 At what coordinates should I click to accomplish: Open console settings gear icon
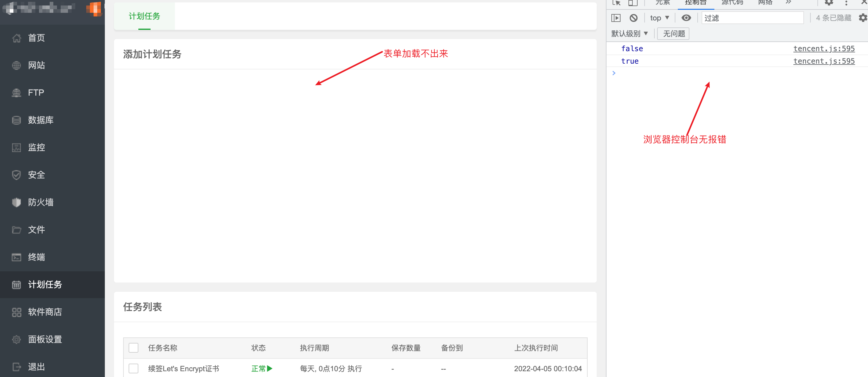coord(862,18)
